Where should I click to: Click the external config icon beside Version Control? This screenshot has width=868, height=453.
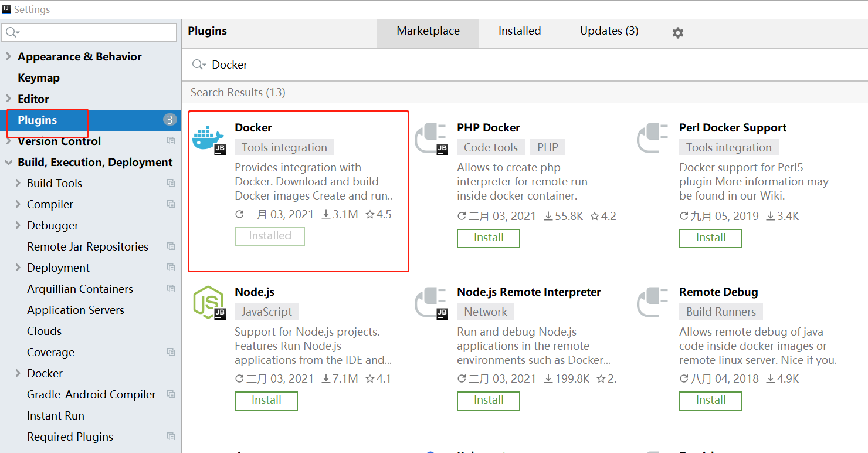tap(171, 141)
